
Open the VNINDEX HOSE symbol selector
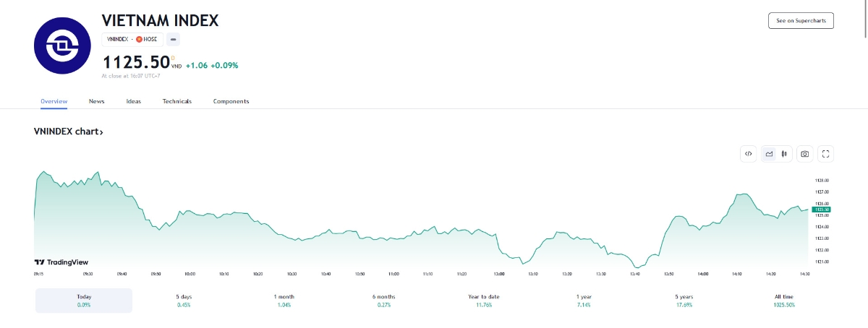point(132,39)
